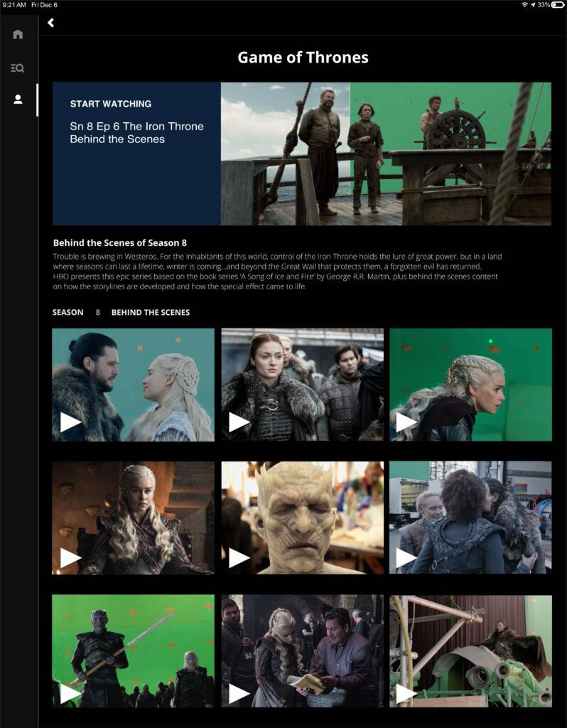
Task: Open thumbnail of Brienne hugging Missandei
Action: click(470, 518)
